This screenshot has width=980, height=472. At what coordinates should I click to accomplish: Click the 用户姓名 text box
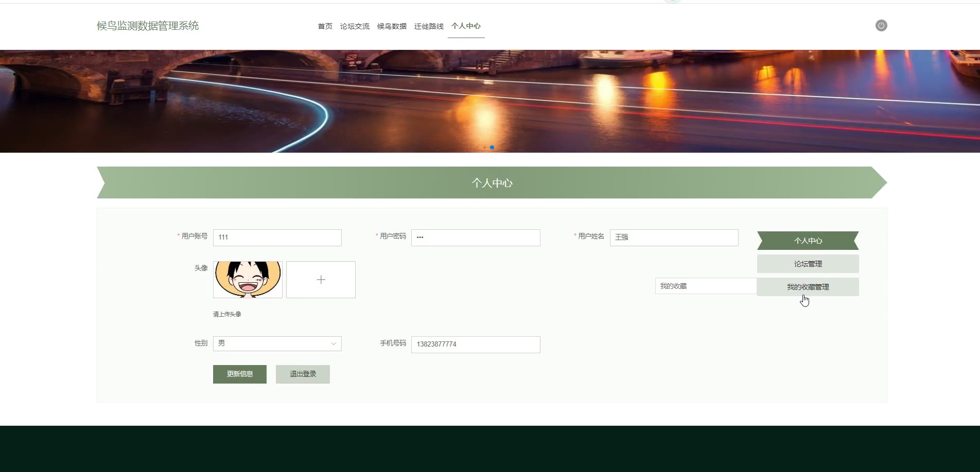[x=674, y=238]
